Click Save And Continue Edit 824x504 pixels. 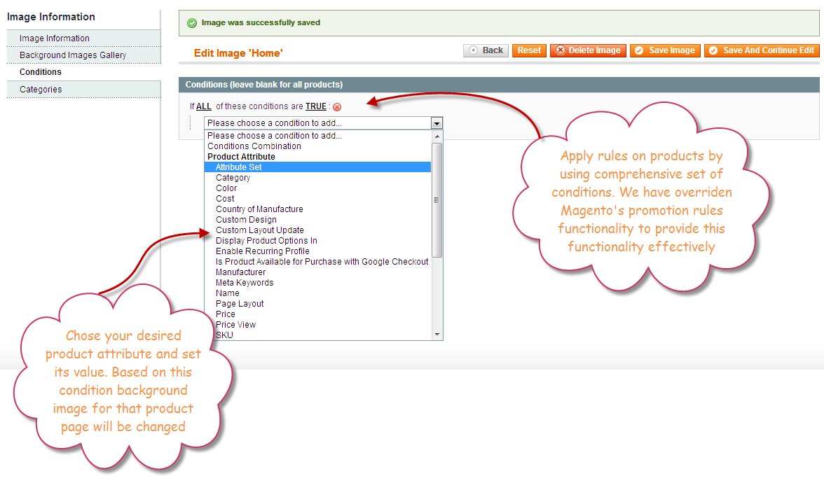coord(762,50)
